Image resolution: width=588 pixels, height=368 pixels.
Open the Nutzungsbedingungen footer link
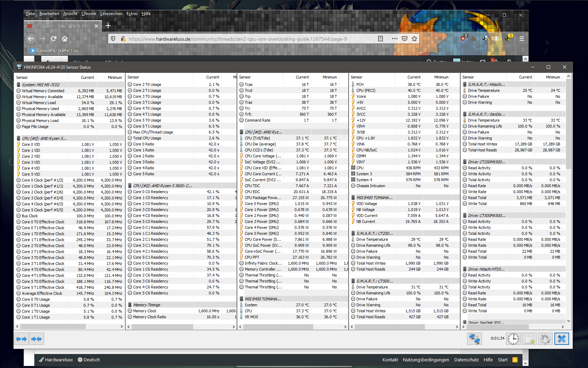[x=426, y=360]
